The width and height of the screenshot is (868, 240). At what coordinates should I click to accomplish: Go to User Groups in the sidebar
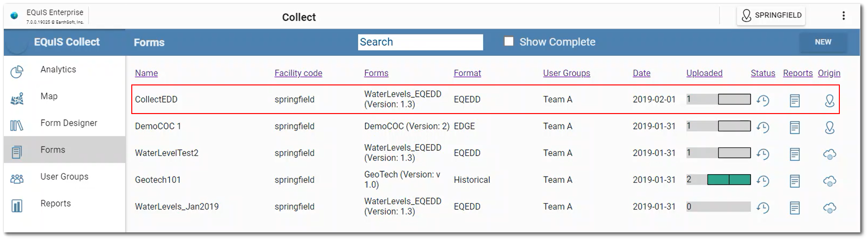pos(64,177)
